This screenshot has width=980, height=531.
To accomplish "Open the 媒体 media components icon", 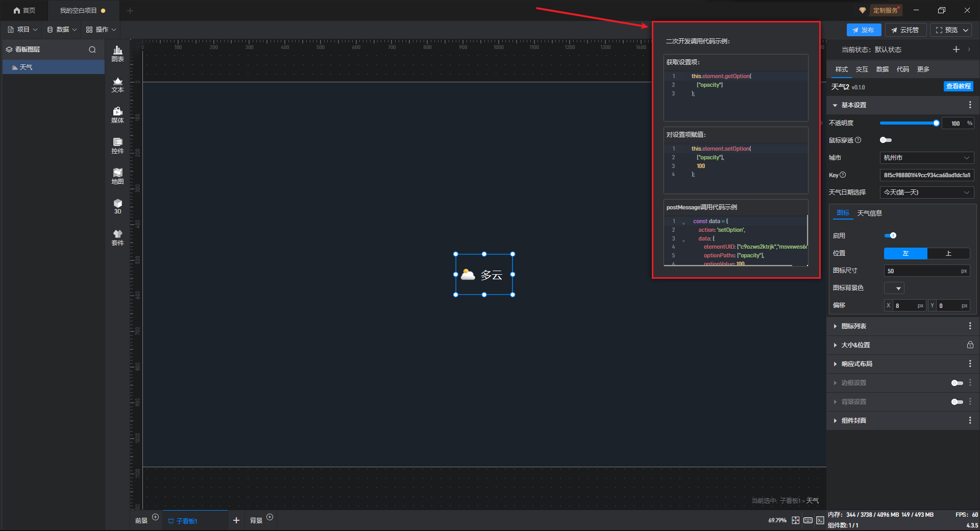I will pyautogui.click(x=117, y=115).
